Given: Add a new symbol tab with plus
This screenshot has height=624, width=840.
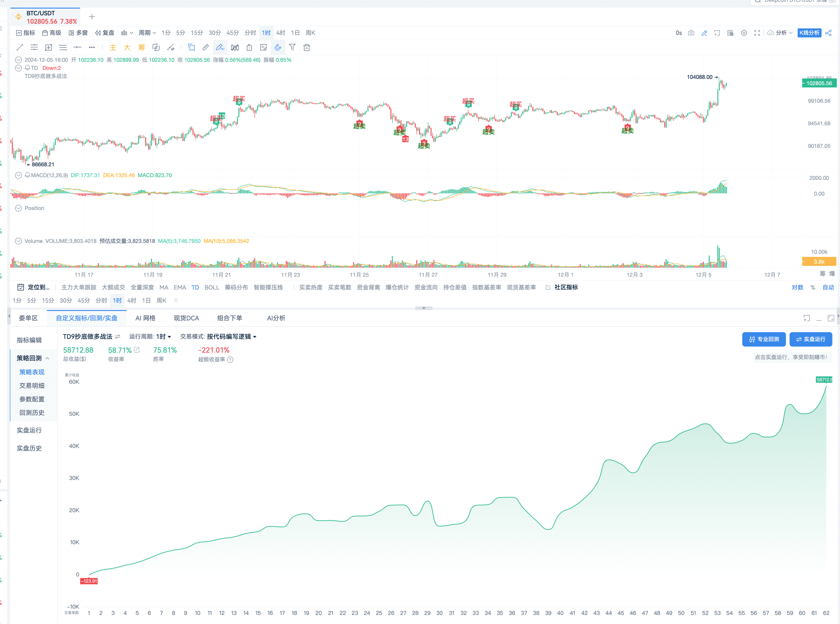Looking at the screenshot, I should pos(92,17).
